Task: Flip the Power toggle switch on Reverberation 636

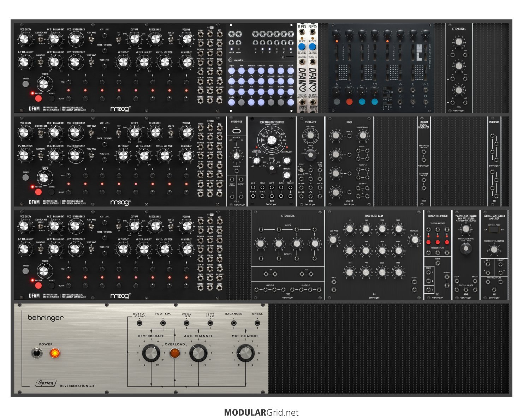Action: pos(36,353)
